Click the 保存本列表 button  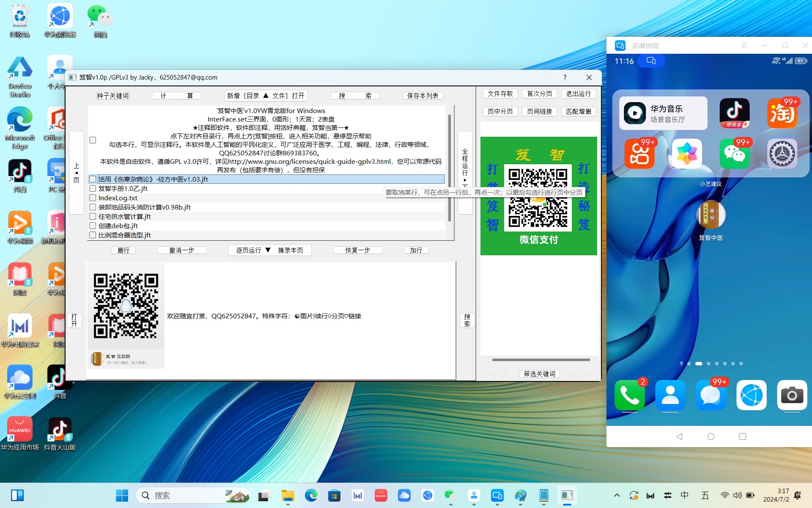click(423, 96)
